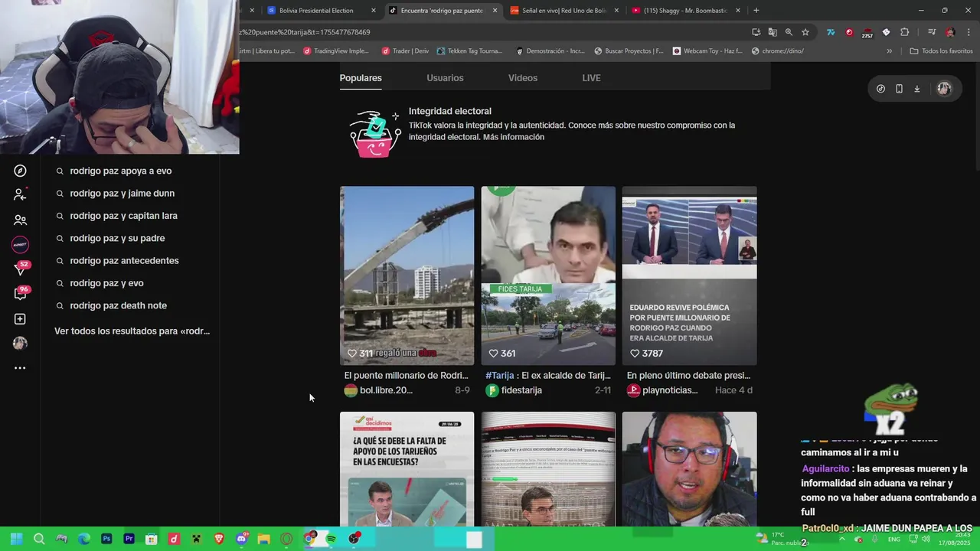Switch to the Populares tab

coord(361,78)
